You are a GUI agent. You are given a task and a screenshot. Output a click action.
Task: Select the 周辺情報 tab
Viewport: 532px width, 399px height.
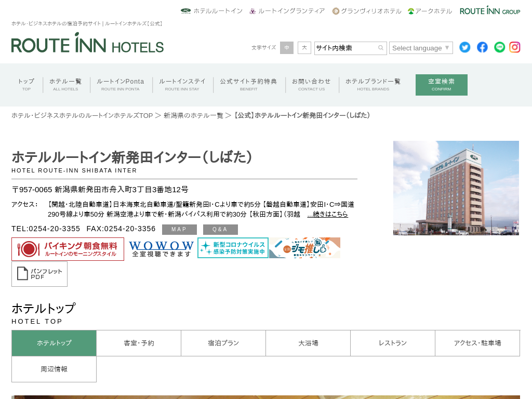54,369
